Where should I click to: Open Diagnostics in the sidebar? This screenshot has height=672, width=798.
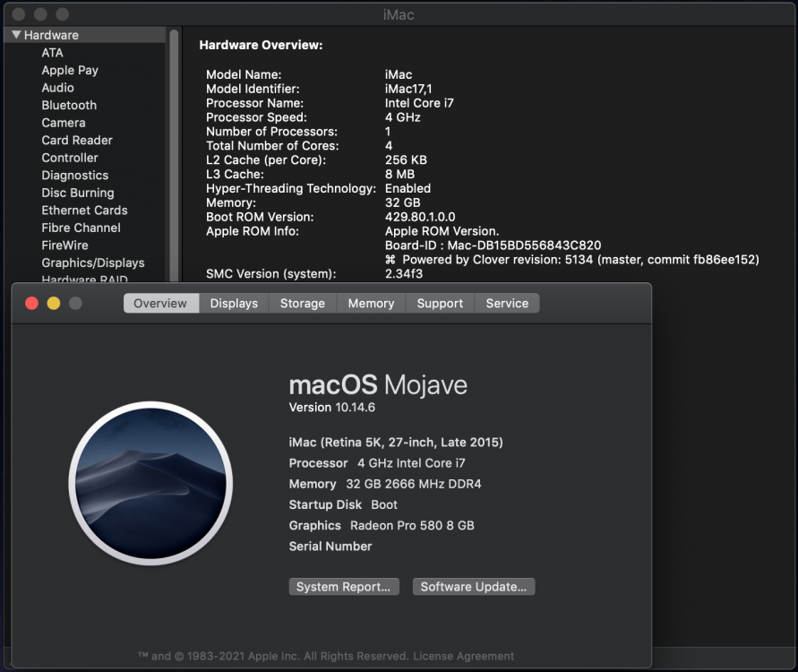[x=75, y=175]
